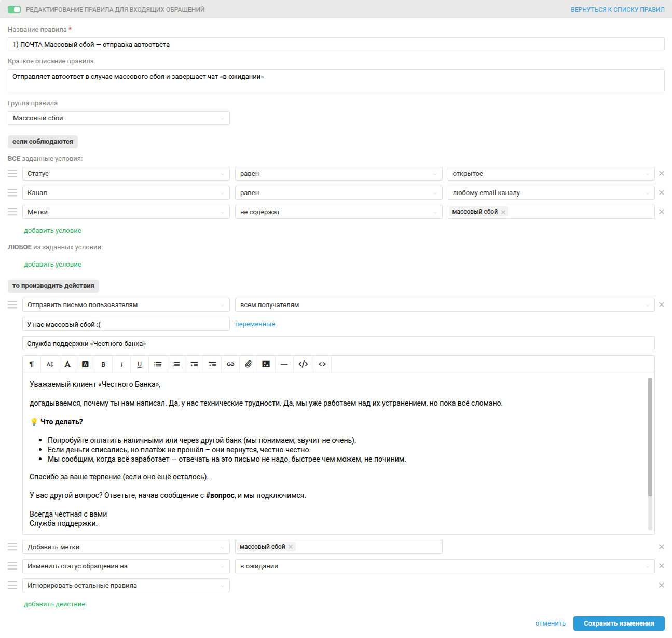
Task: Delete the 'Добавить метки' action
Action: coord(662,547)
